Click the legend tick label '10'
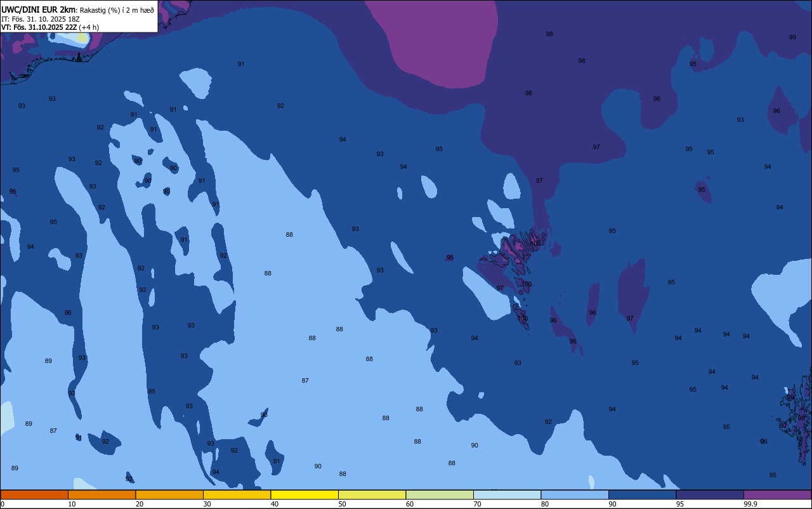Image resolution: width=812 pixels, height=509 pixels. pos(72,504)
